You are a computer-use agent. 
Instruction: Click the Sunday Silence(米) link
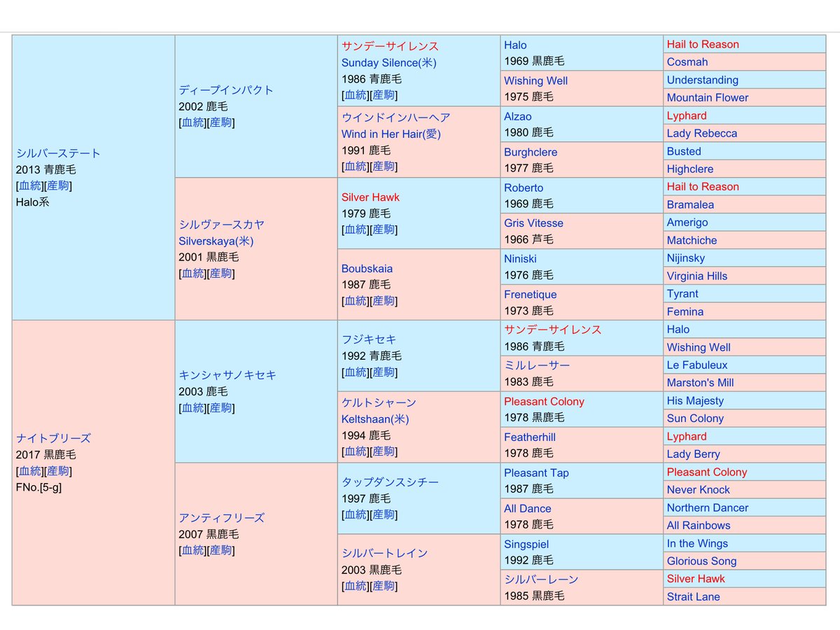[389, 62]
